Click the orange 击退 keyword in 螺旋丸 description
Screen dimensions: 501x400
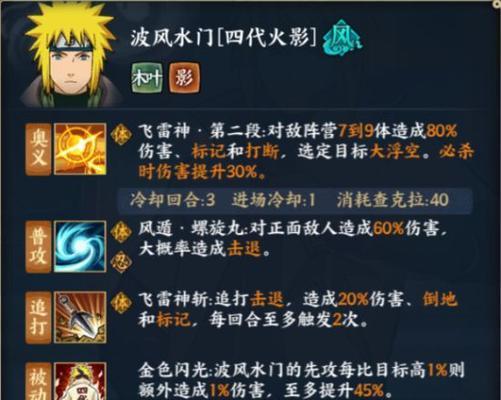(x=244, y=248)
